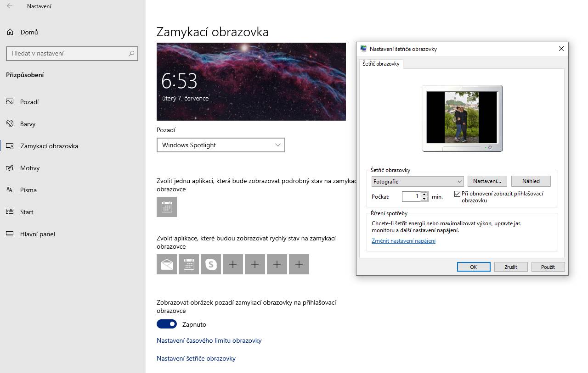Click the screensaver monitor preview thumbnail
This screenshot has height=373, width=588.
pyautogui.click(x=462, y=118)
